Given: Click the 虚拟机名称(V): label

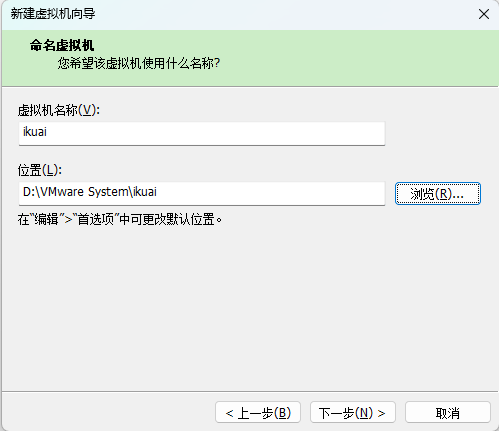Looking at the screenshot, I should click(x=59, y=110).
